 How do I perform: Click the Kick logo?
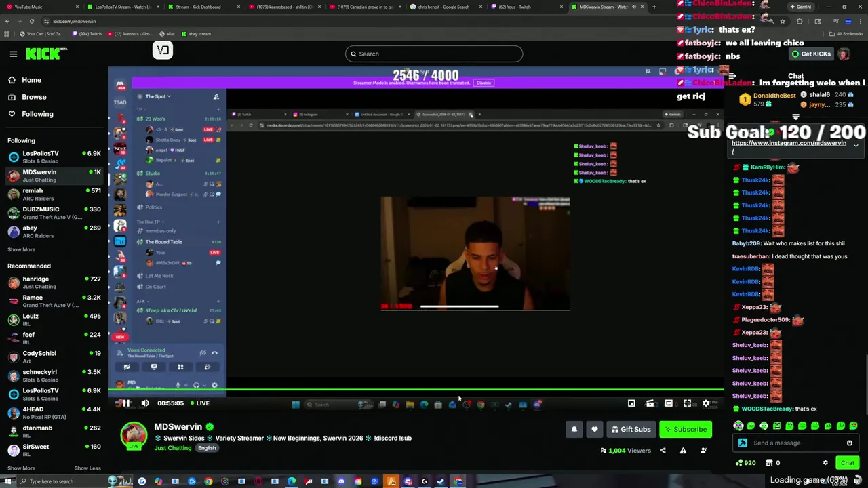point(45,54)
